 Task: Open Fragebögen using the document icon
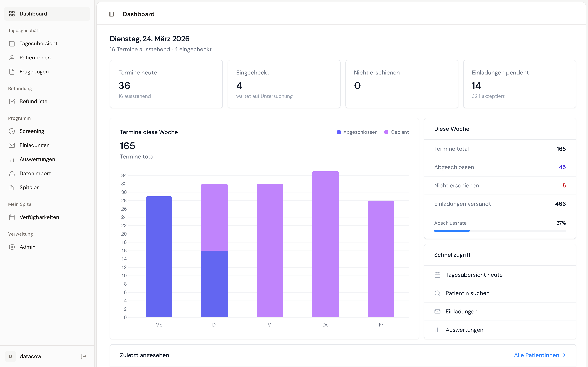pos(12,71)
